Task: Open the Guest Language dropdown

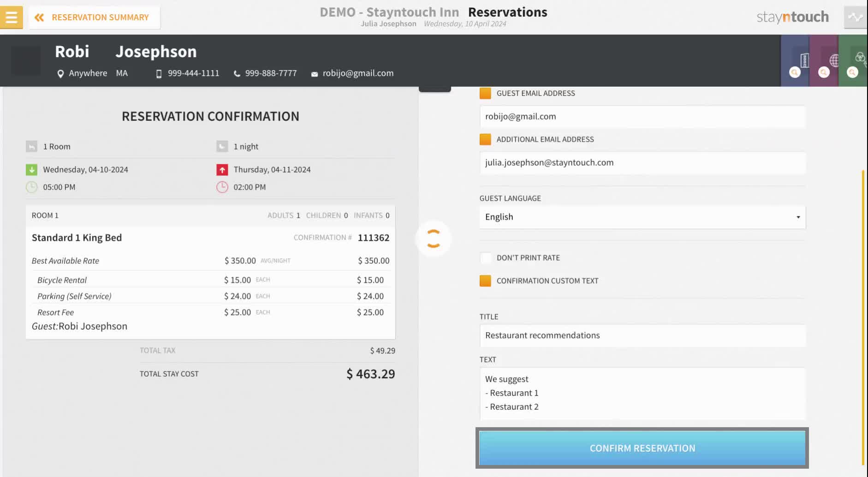Action: point(642,217)
